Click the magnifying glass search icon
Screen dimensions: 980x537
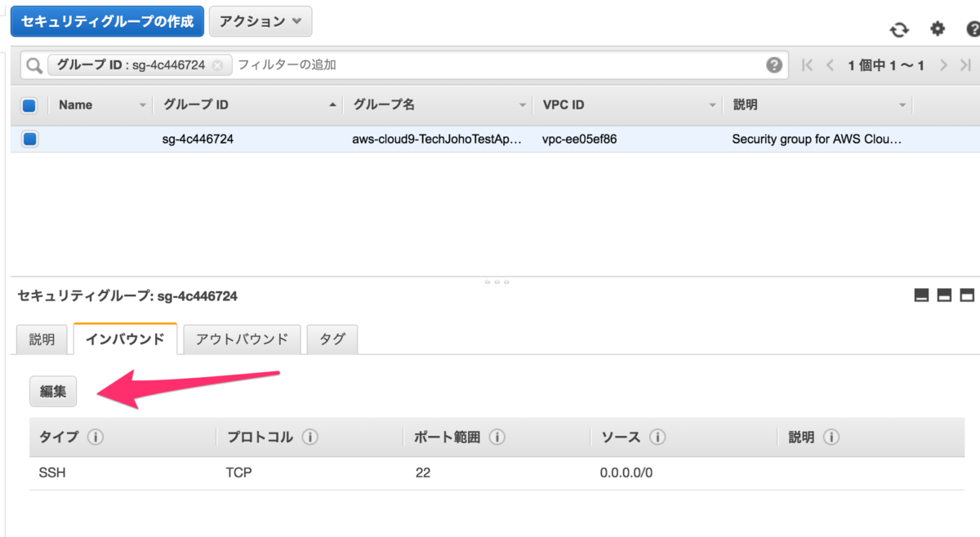(32, 64)
